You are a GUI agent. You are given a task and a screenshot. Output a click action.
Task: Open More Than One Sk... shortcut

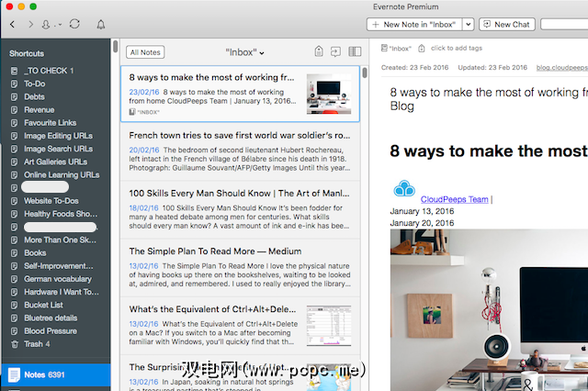(60, 240)
